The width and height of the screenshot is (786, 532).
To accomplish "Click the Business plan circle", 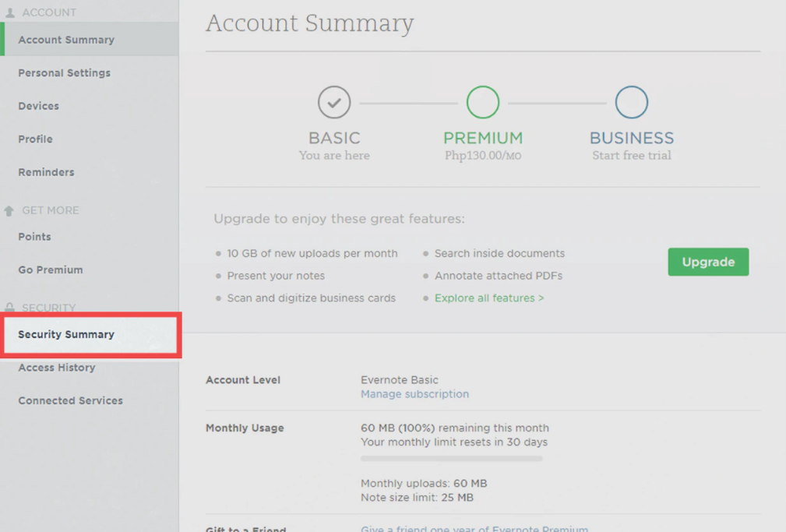I will click(632, 102).
